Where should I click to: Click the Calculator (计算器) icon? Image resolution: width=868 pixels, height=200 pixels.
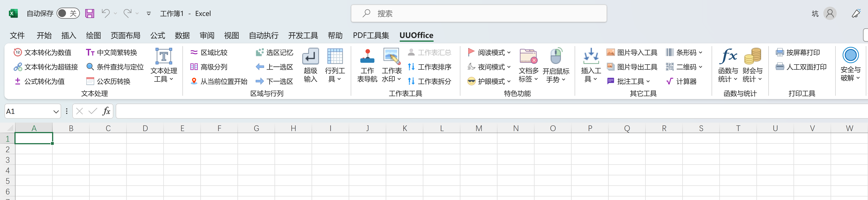pos(669,81)
